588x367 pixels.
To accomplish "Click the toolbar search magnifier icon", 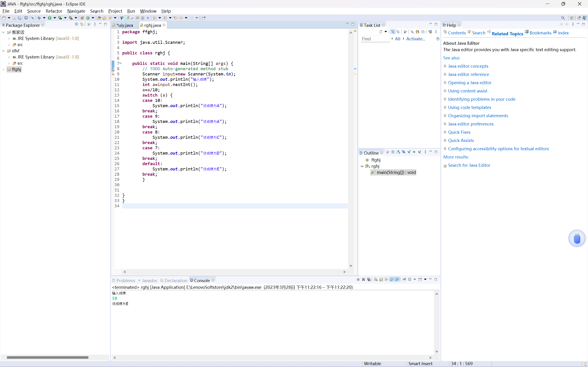I will (563, 18).
